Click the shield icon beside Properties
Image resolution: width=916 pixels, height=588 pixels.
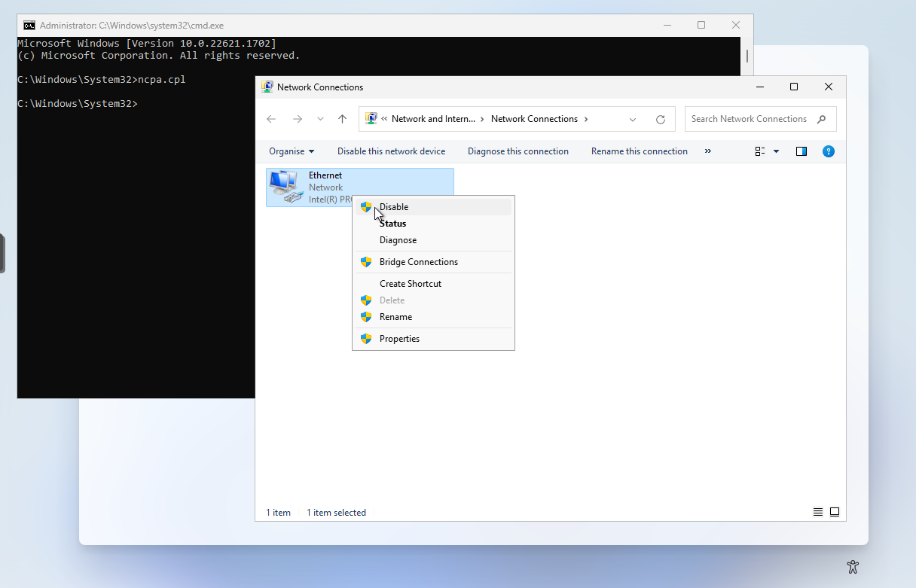pos(366,339)
